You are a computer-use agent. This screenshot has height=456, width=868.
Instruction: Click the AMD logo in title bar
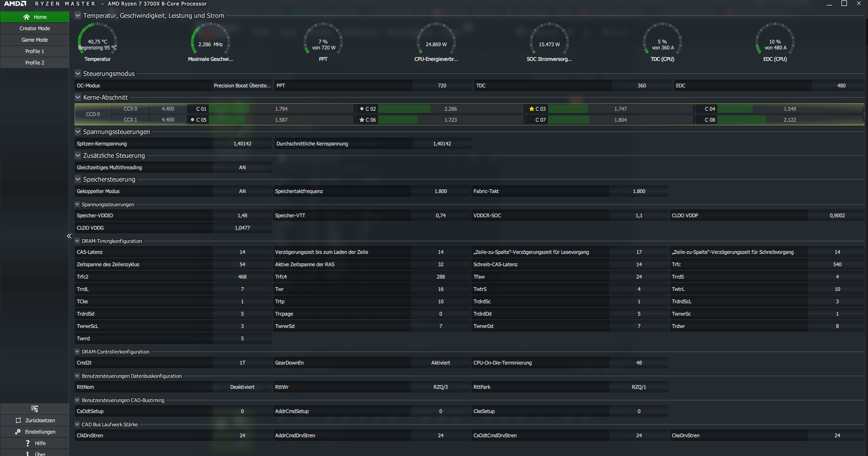tap(15, 4)
